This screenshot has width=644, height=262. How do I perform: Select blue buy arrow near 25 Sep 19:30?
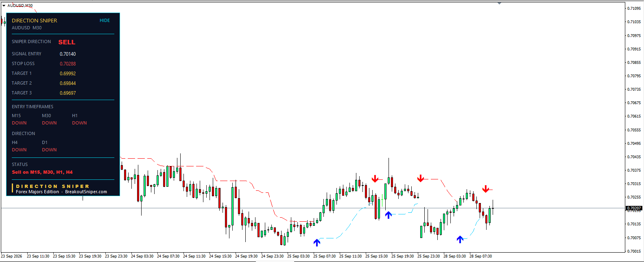click(x=389, y=215)
